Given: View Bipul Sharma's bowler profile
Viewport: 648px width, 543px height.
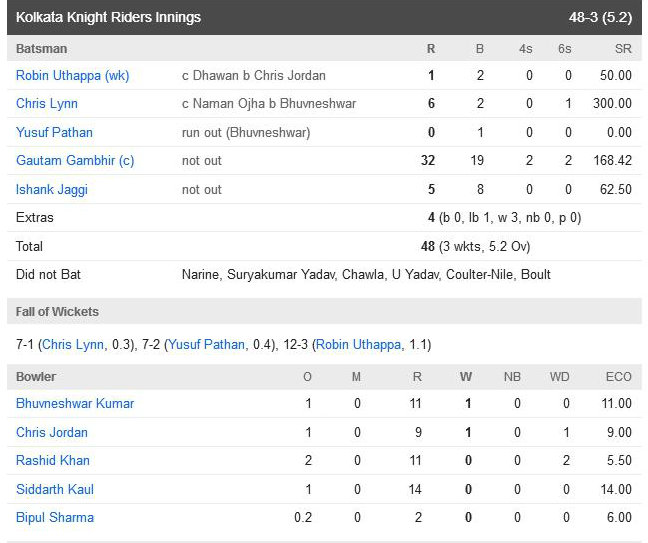Looking at the screenshot, I should [55, 517].
